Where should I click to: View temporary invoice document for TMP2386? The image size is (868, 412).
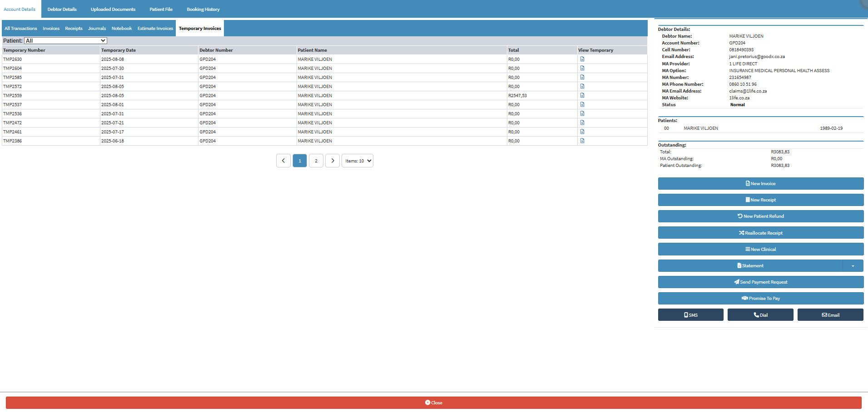(x=582, y=141)
